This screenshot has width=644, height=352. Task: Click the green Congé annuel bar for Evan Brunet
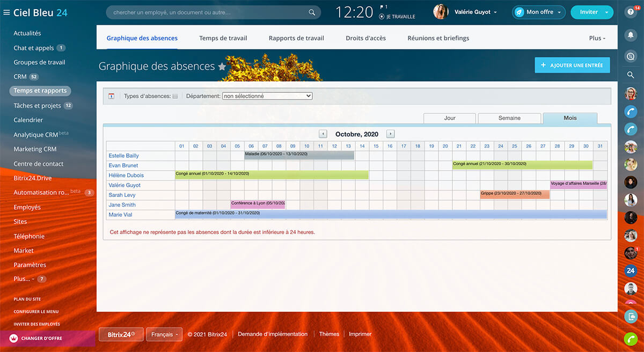[522, 165]
